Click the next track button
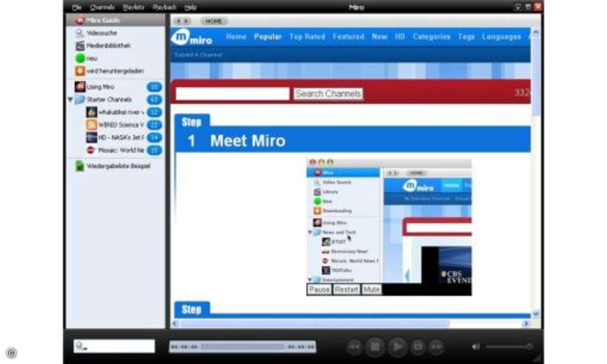The image size is (607, 364). coord(437,347)
